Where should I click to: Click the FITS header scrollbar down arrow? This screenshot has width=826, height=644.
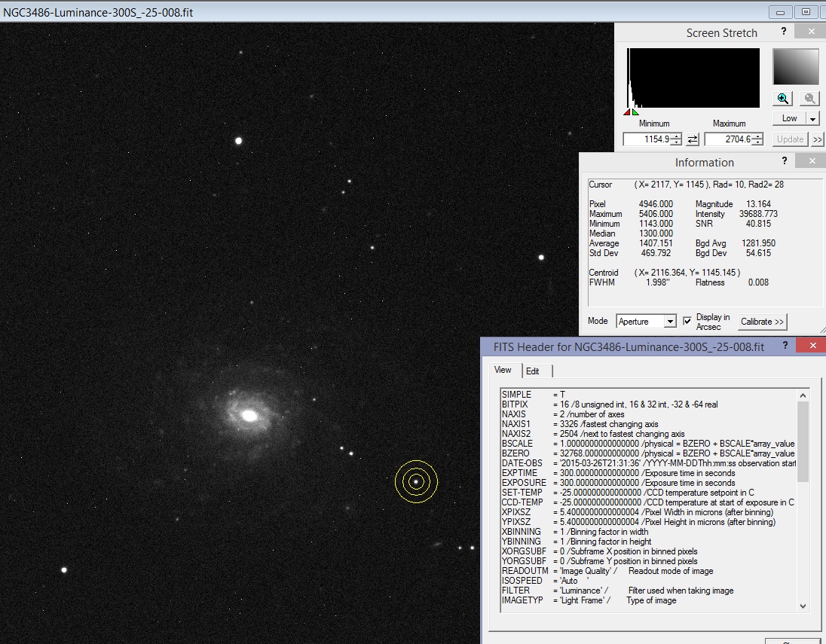[803, 606]
